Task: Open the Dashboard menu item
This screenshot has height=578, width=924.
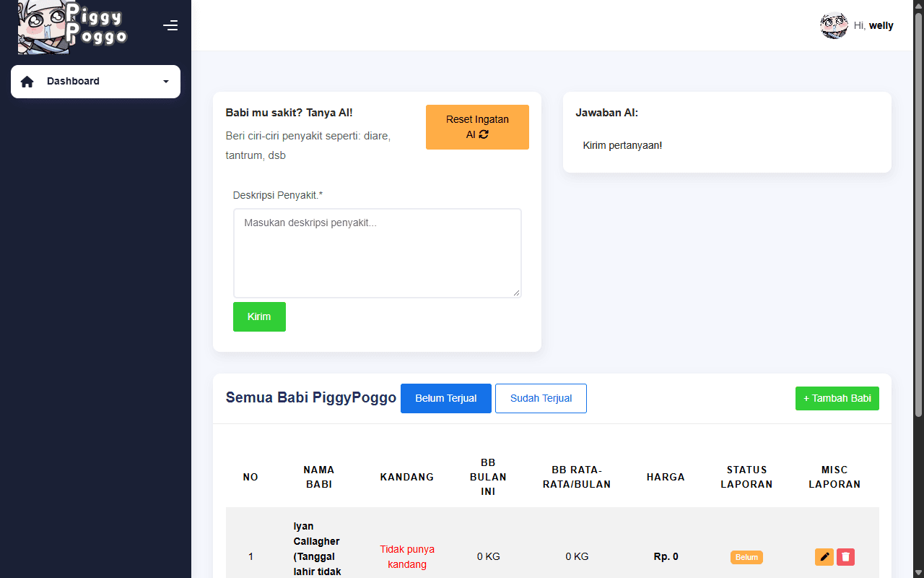Action: point(95,82)
